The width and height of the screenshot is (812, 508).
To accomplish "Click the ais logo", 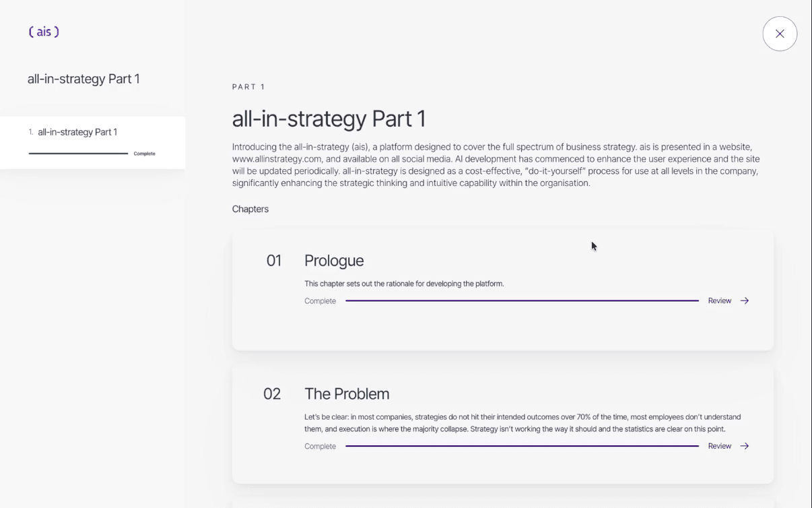I will click(x=44, y=32).
